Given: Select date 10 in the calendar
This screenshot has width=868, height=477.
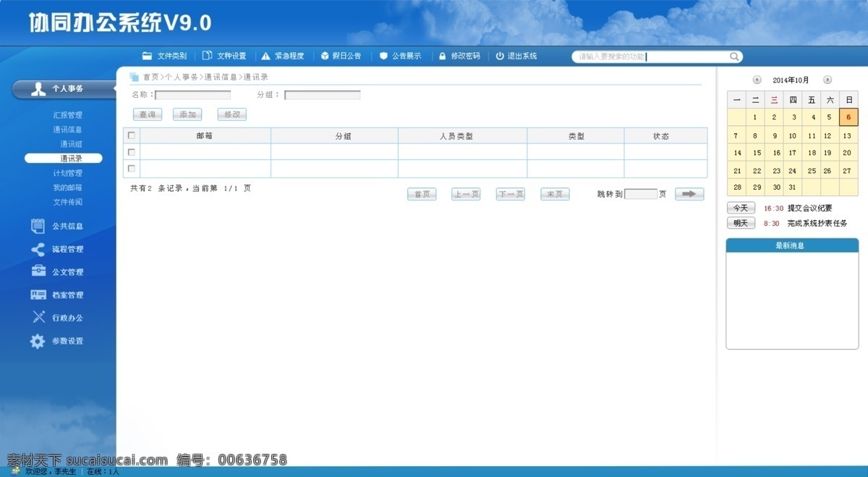Looking at the screenshot, I should 793,135.
